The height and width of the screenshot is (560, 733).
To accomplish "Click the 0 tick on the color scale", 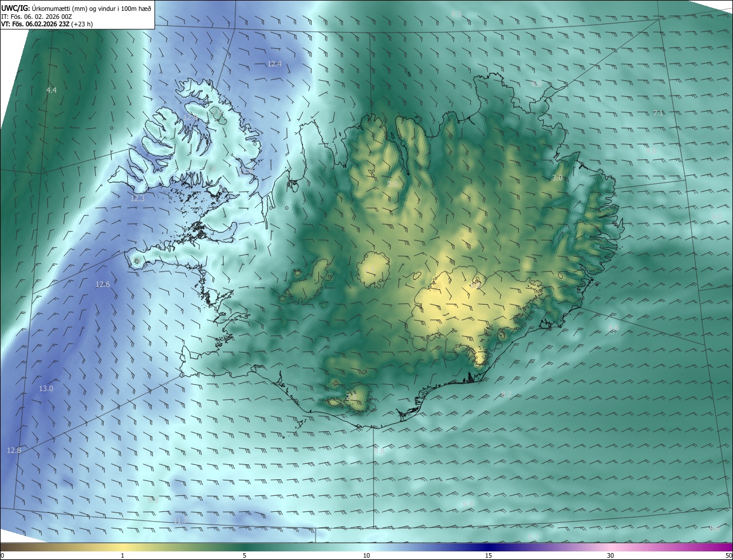I will pos(2,555).
